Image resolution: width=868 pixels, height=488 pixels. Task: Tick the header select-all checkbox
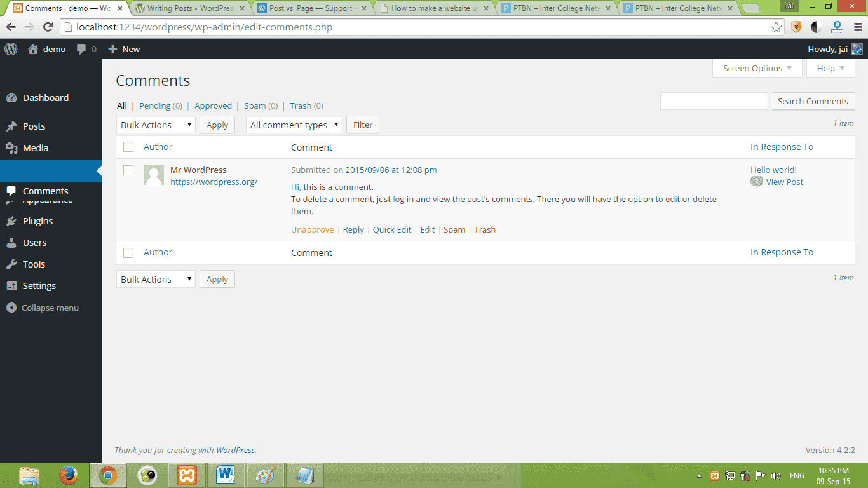coord(128,147)
